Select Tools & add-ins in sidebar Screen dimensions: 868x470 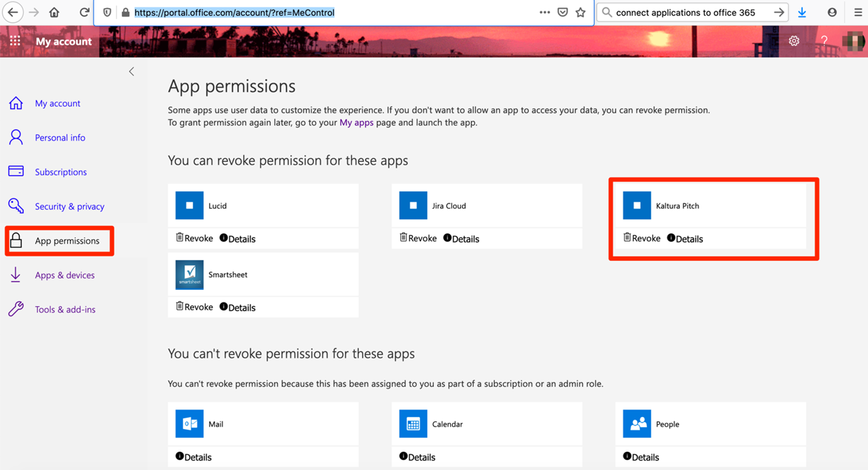(65, 309)
